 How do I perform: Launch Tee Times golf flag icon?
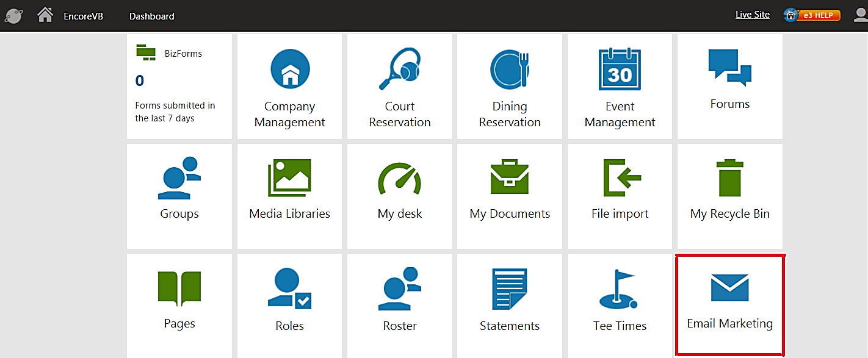click(618, 289)
